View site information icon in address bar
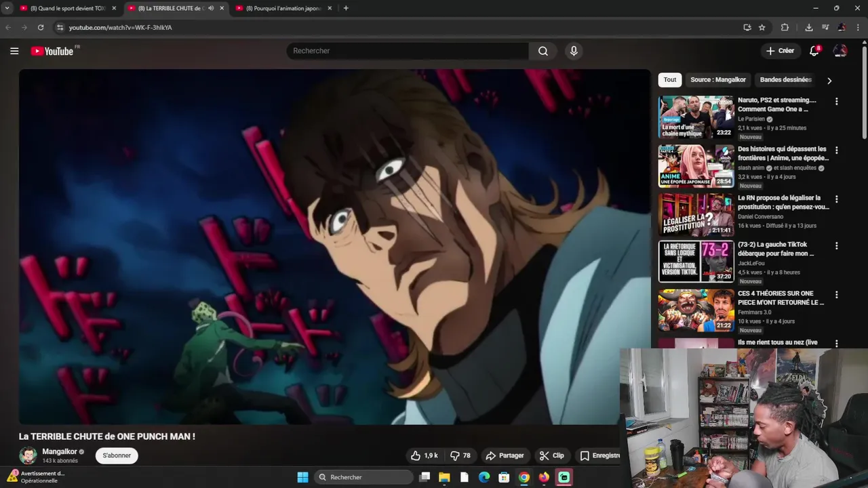The image size is (868, 488). tap(60, 27)
